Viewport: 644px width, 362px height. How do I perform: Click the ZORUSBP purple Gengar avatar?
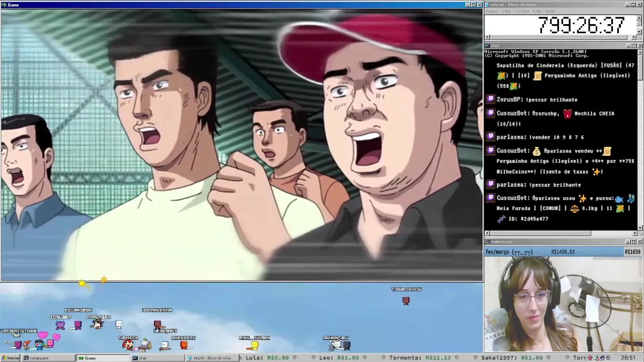coord(60,325)
